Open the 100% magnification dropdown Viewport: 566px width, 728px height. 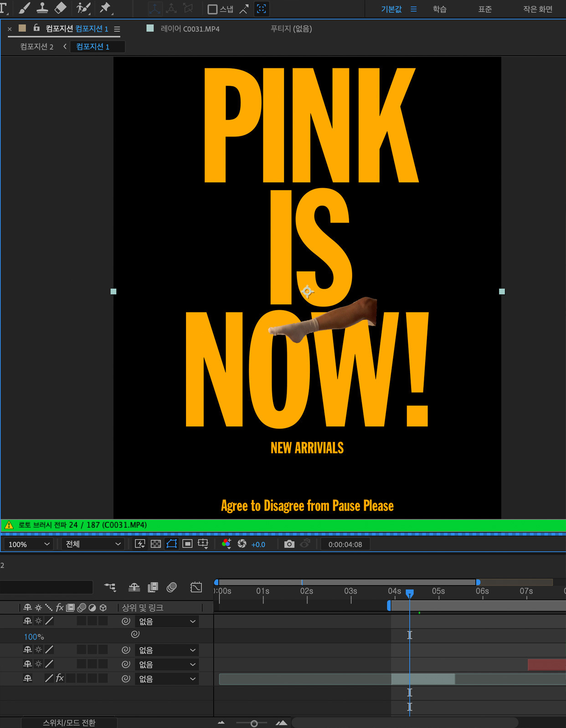tap(29, 544)
